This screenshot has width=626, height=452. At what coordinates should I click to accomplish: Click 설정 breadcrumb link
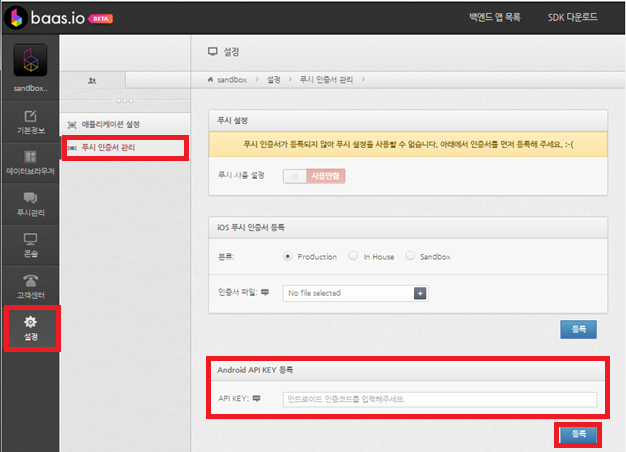click(x=273, y=79)
